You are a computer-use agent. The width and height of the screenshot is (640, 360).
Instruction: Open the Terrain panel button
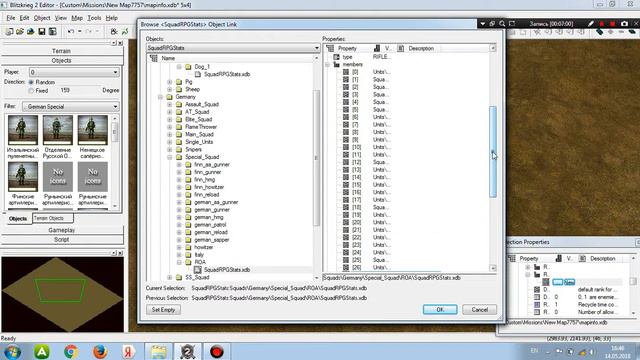[62, 51]
